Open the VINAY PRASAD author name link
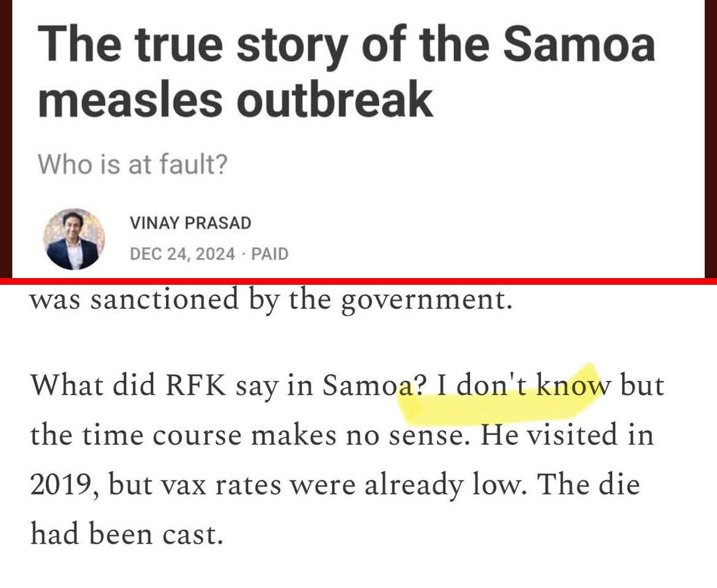 (191, 223)
